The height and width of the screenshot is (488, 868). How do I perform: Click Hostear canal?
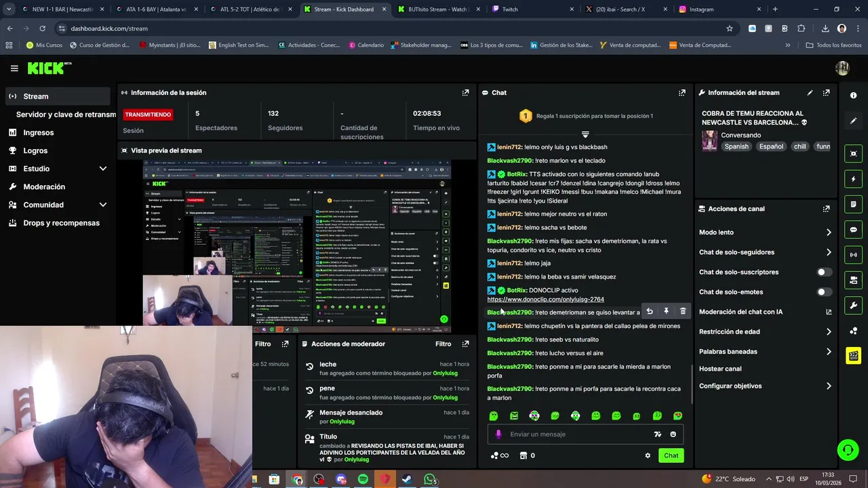click(720, 369)
